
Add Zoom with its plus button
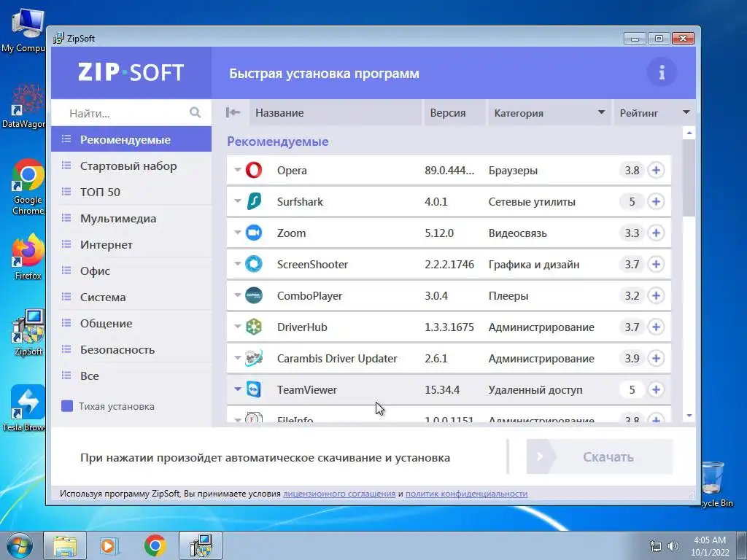point(656,233)
